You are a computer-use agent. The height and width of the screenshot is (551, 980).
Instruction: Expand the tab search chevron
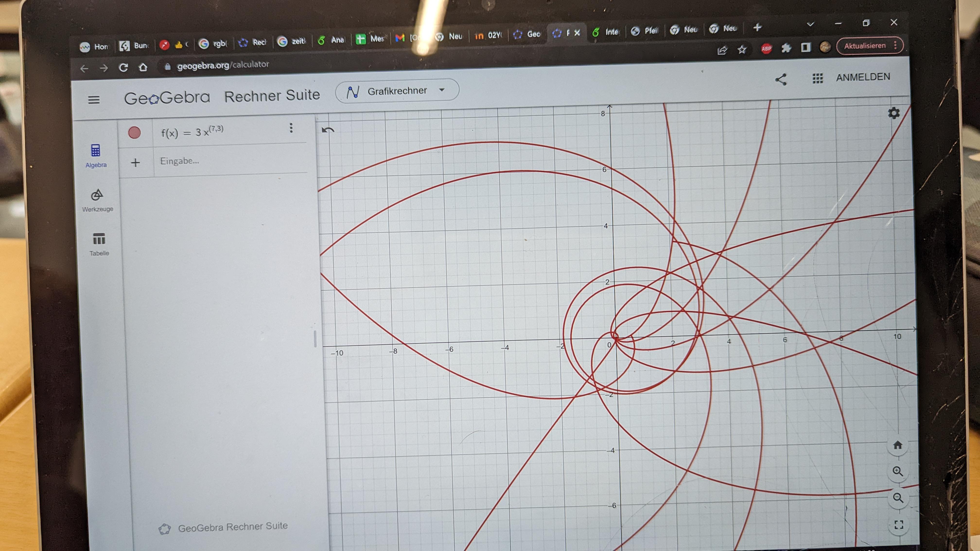pyautogui.click(x=810, y=24)
